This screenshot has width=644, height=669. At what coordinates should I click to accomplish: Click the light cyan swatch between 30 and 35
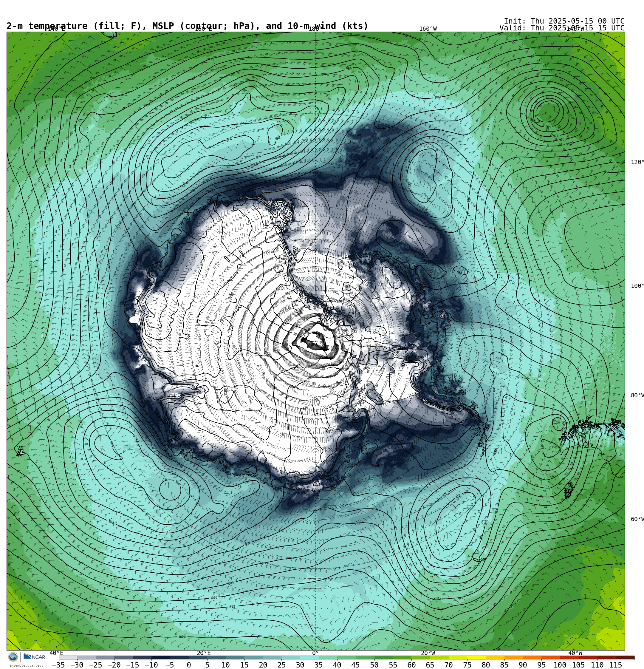(309, 657)
